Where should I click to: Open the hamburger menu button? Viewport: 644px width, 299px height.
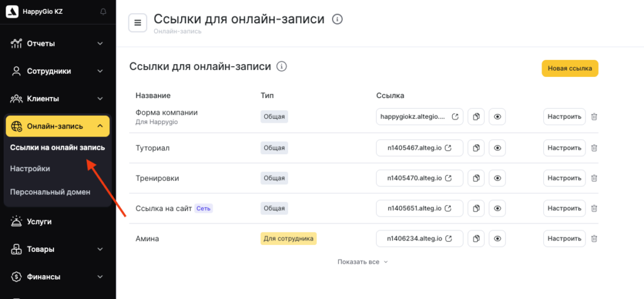(x=138, y=23)
